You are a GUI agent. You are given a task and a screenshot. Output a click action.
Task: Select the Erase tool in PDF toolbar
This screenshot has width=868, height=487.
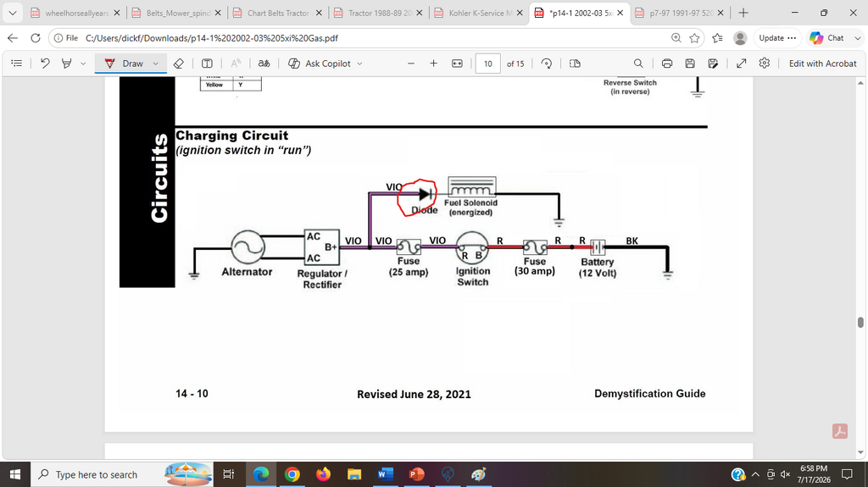tap(178, 64)
